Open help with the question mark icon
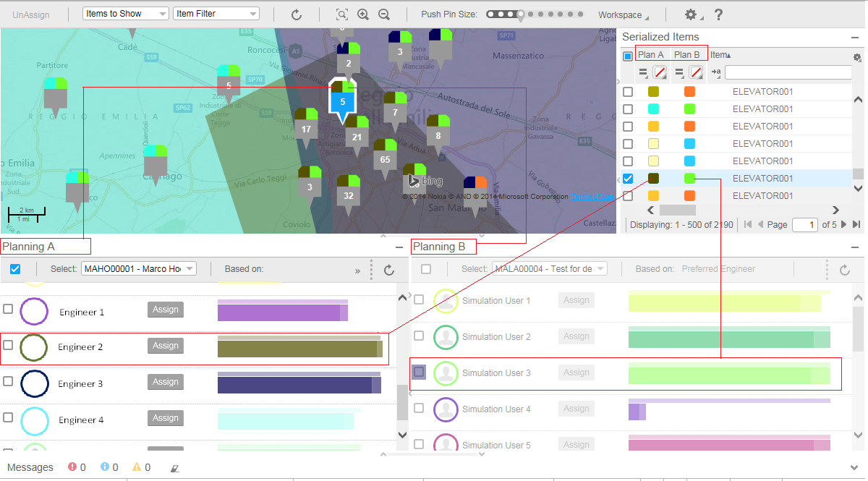This screenshot has width=868, height=481. click(718, 14)
